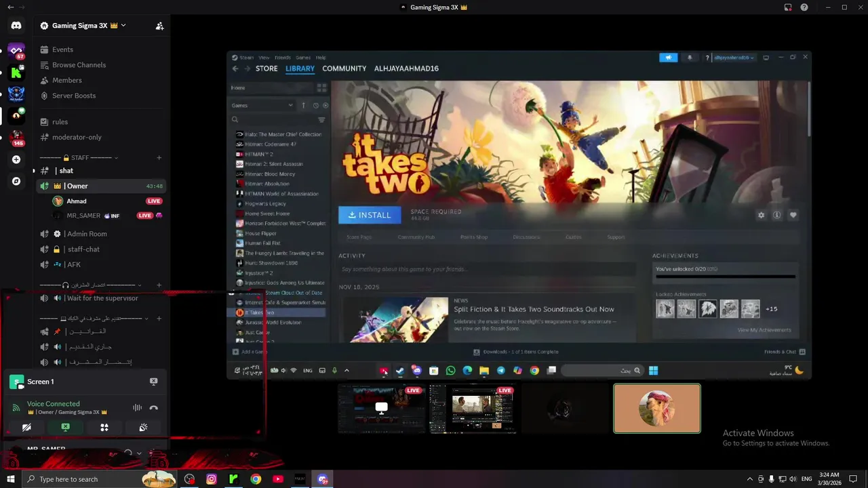Image resolution: width=868 pixels, height=488 pixels.
Task: Open Instagram from the Windows taskbar
Action: 212,479
